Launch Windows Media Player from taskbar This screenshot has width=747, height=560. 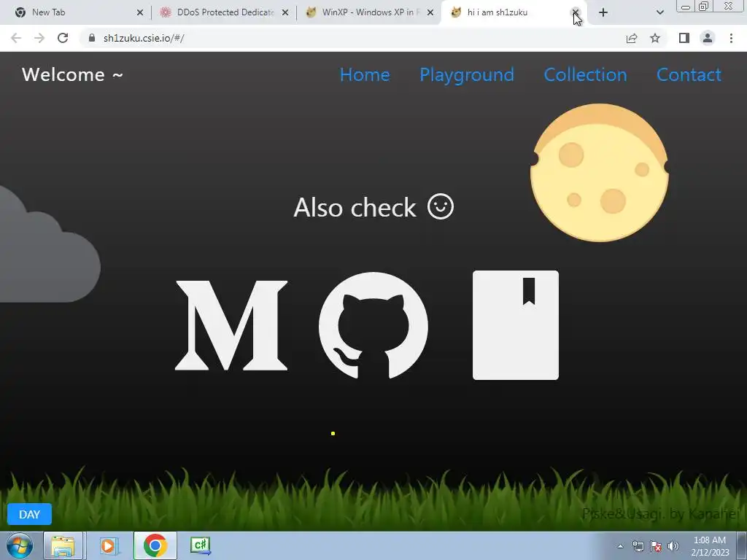coord(109,545)
